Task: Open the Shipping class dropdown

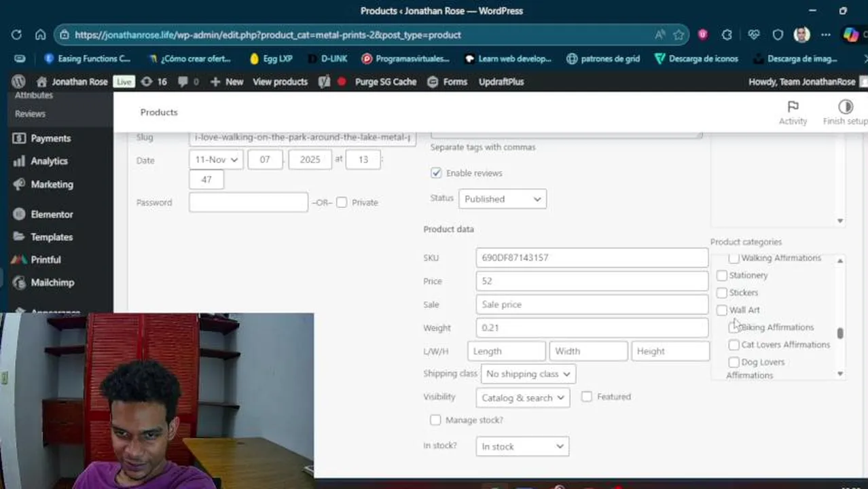Action: 528,374
